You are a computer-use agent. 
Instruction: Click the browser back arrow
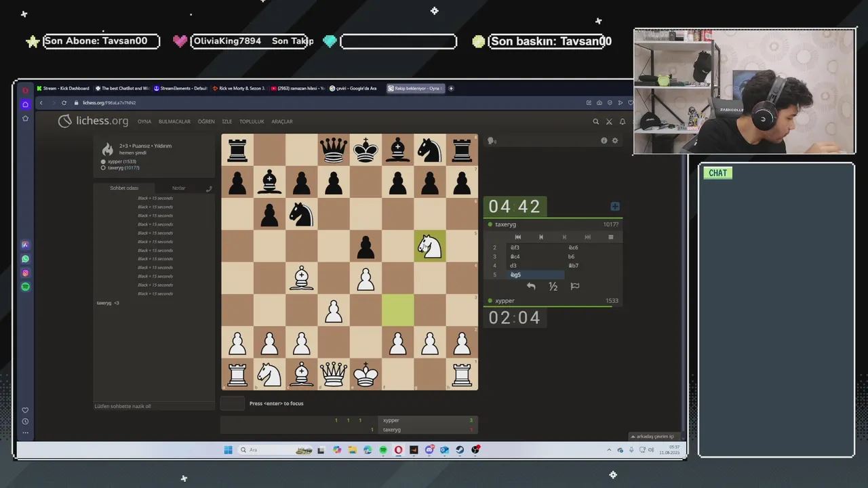pyautogui.click(x=41, y=103)
